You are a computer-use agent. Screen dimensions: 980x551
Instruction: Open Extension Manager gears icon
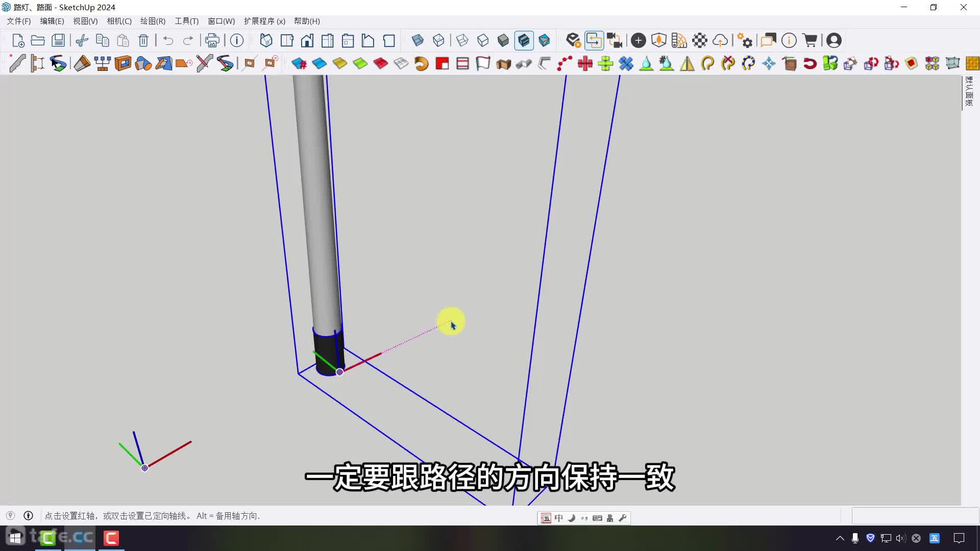(x=745, y=40)
